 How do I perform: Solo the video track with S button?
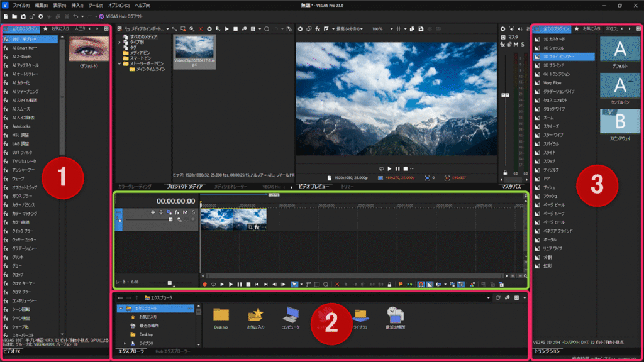[x=193, y=212]
